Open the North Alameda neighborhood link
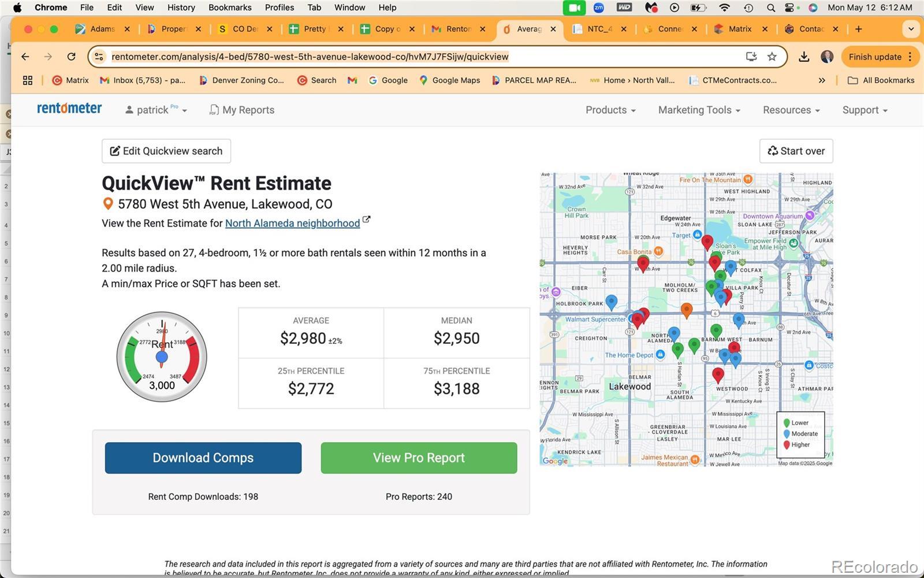Screen dimensions: 924x578 (x=292, y=223)
